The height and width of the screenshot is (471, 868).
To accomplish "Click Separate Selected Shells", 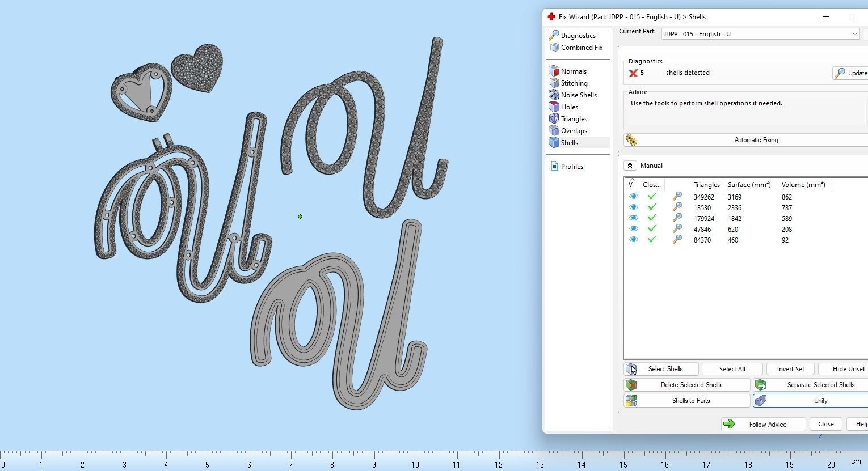I will [811, 385].
